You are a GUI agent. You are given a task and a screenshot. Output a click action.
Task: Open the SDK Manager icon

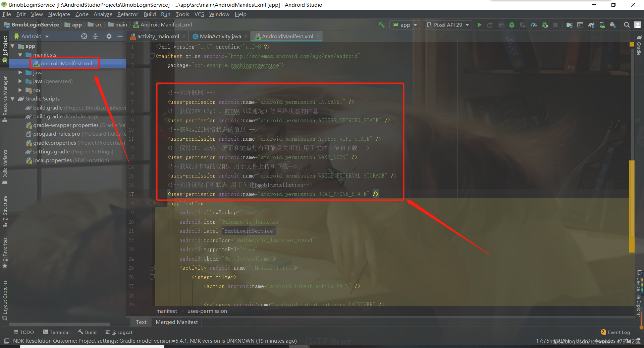tap(613, 25)
